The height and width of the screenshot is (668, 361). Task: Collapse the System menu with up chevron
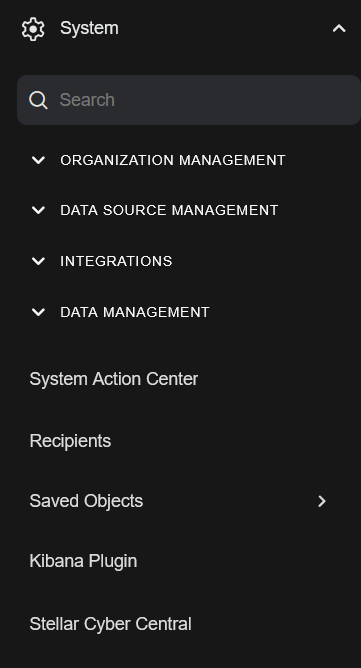pos(339,29)
